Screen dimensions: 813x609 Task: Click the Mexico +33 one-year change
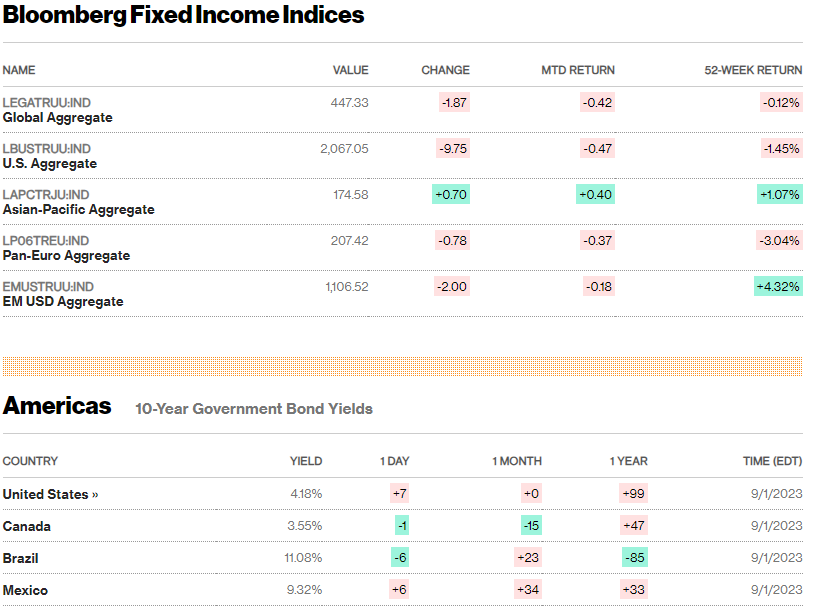[634, 589]
